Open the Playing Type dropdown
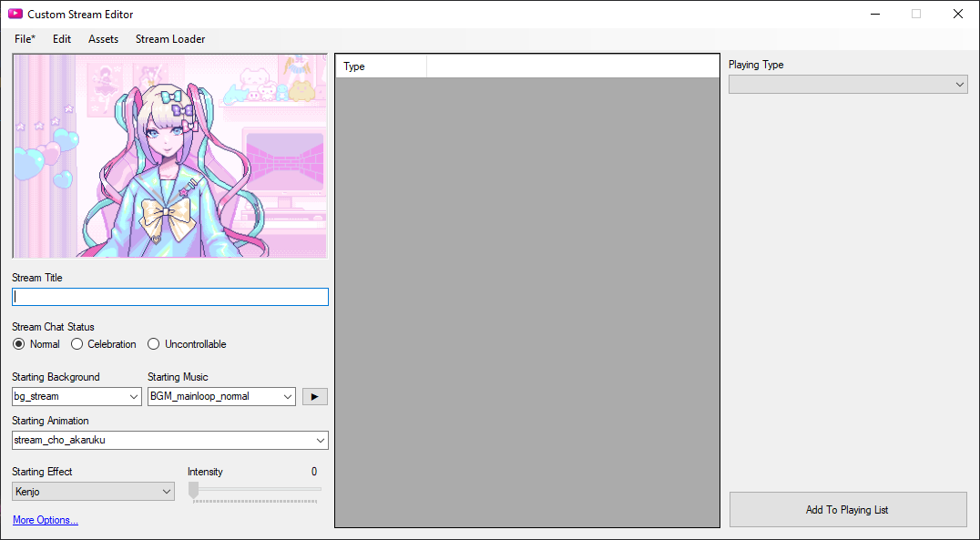 click(959, 84)
